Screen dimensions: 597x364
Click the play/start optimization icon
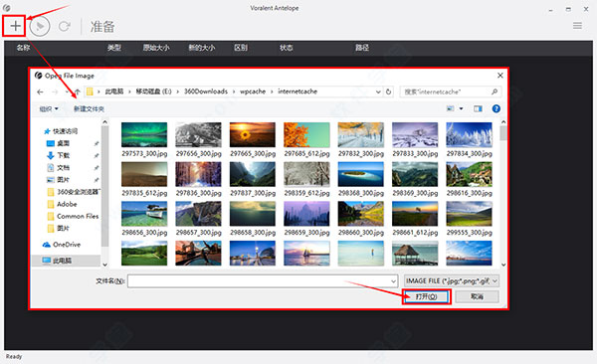tap(40, 26)
